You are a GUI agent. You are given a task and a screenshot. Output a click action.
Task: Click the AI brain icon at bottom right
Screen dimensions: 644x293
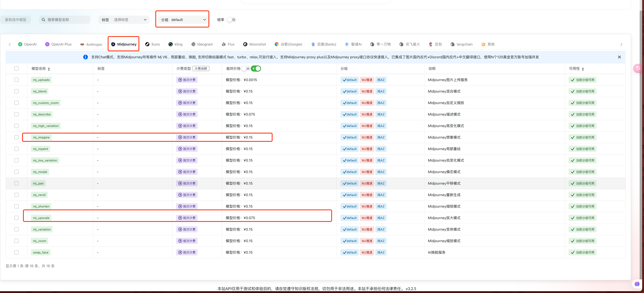click(x=637, y=284)
